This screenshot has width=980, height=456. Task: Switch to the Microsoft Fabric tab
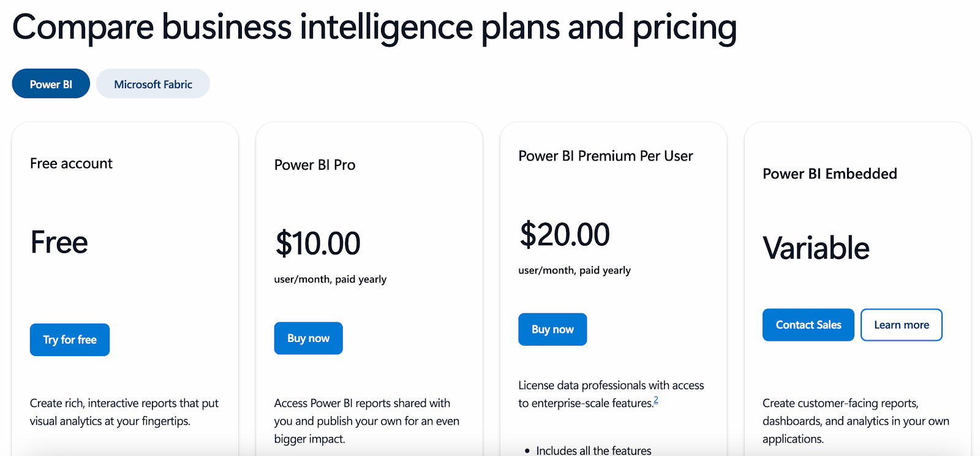click(153, 84)
